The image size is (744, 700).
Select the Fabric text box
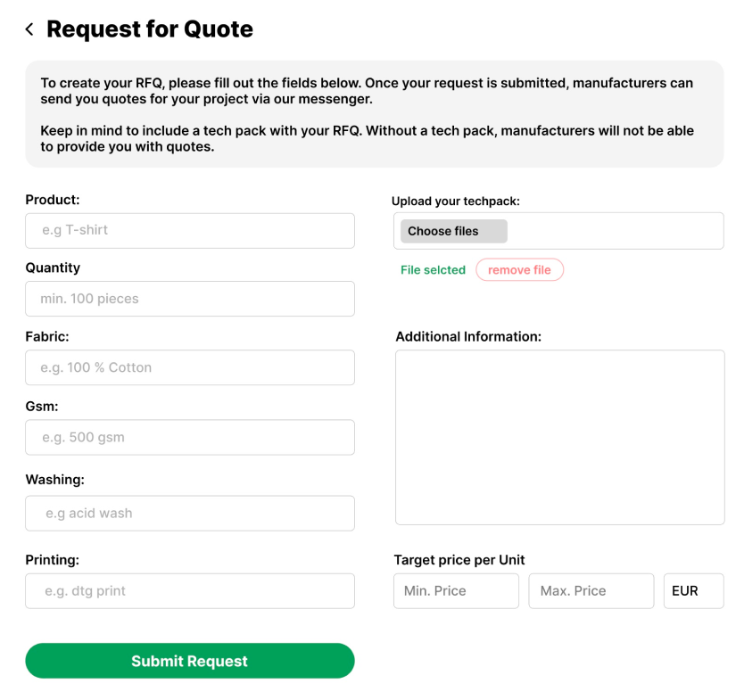click(190, 367)
